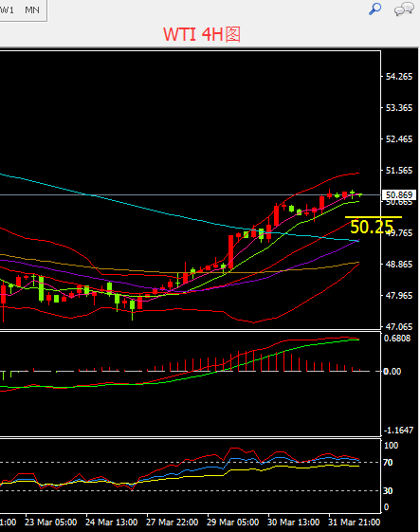Image resolution: width=420 pixels, height=532 pixels.
Task: Click the 29 Mar 05:00 time label
Action: [232, 523]
